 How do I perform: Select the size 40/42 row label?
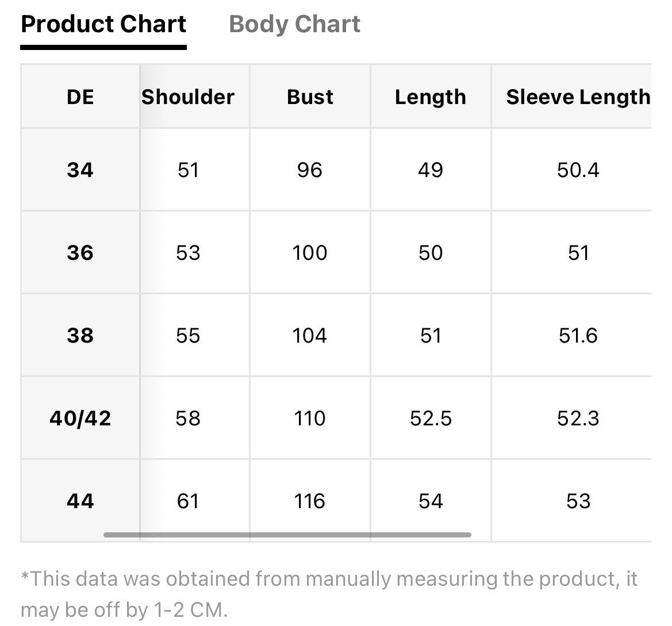(80, 418)
